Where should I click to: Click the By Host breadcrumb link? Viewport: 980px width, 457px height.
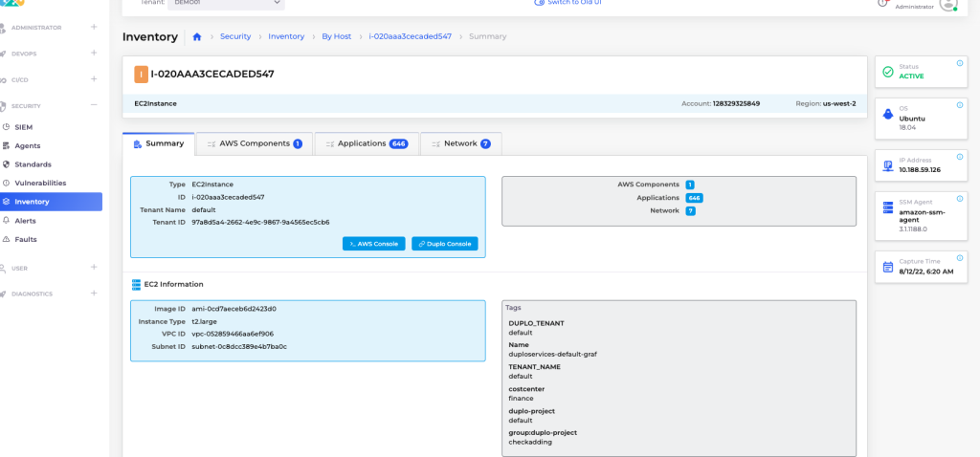point(336,37)
